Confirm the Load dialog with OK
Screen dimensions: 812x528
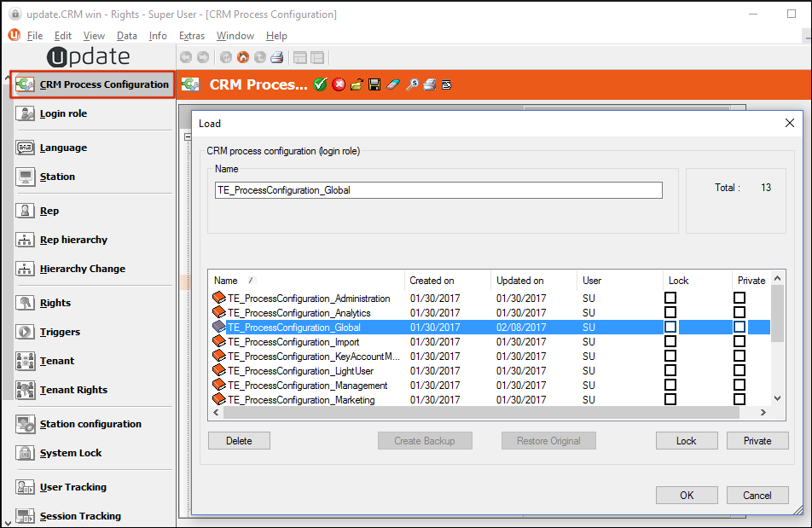point(687,496)
